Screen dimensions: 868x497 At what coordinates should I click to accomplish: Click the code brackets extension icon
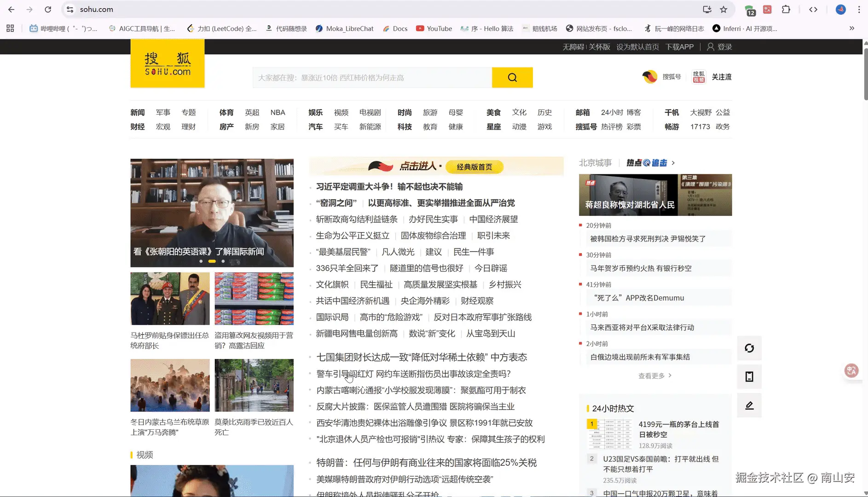point(813,9)
